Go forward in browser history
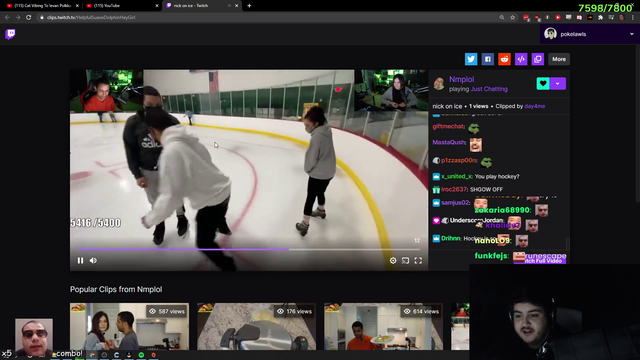 [18, 18]
